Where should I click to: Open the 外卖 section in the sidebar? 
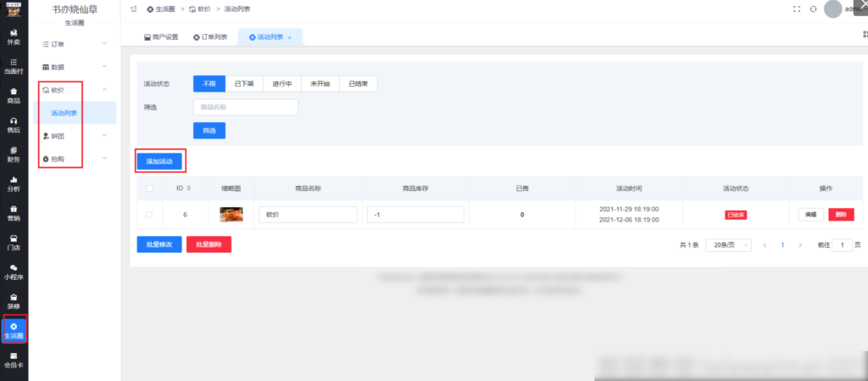14,36
